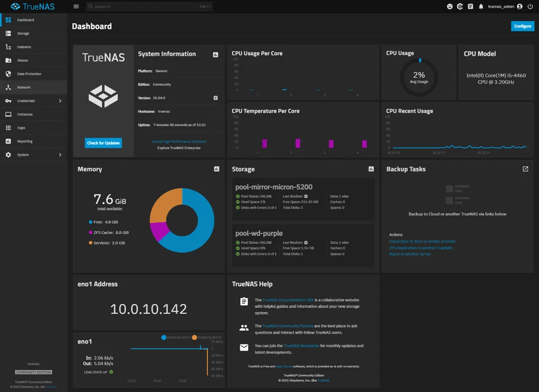Image resolution: width=539 pixels, height=392 pixels.
Task: Open System Information report icon
Action: [216, 54]
